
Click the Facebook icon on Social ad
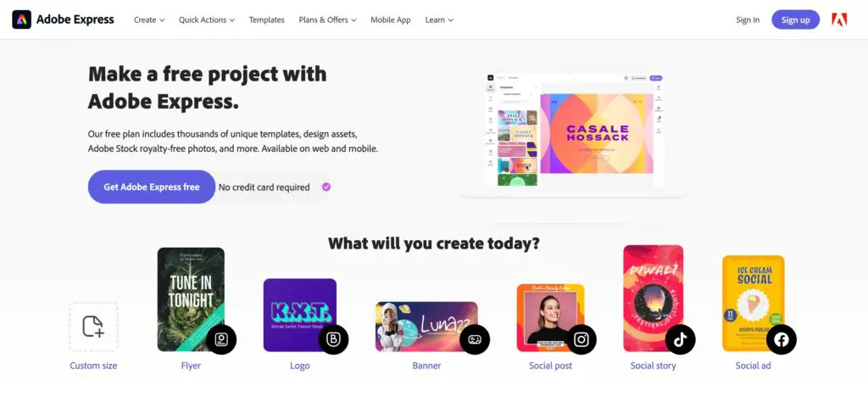click(781, 339)
